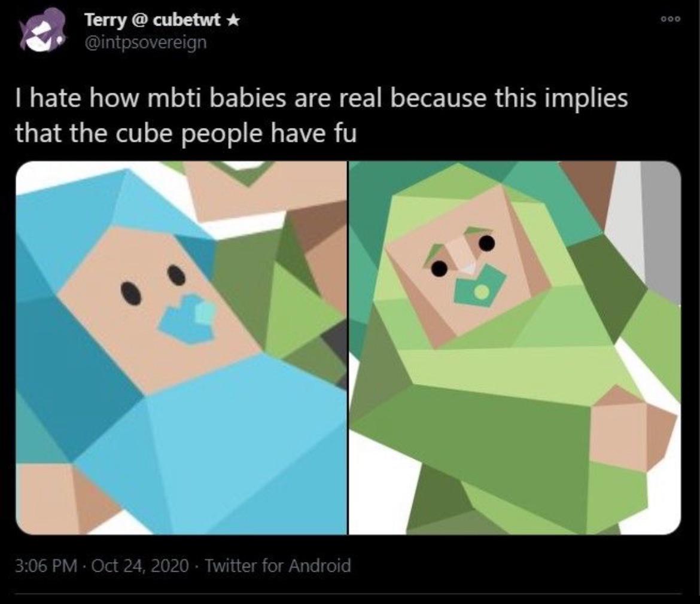Click the star symbol after cubetwt
This screenshot has height=604, width=700.
coord(235,20)
